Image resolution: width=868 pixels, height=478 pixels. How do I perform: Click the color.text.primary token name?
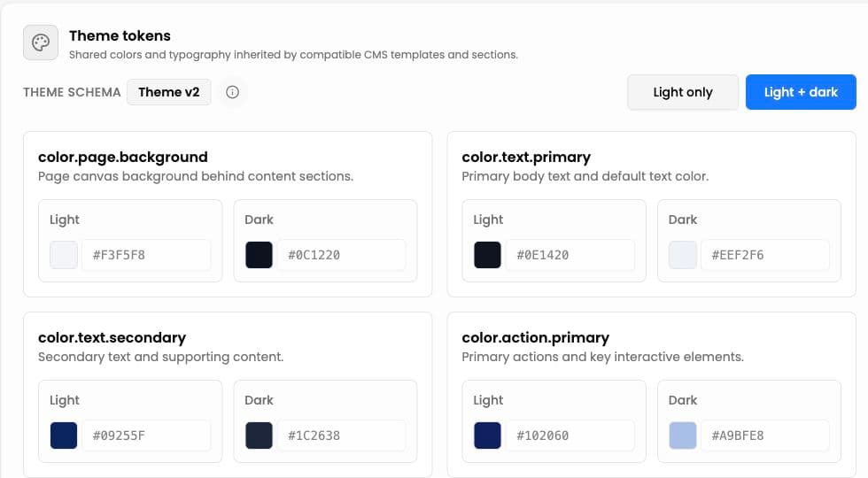point(526,158)
